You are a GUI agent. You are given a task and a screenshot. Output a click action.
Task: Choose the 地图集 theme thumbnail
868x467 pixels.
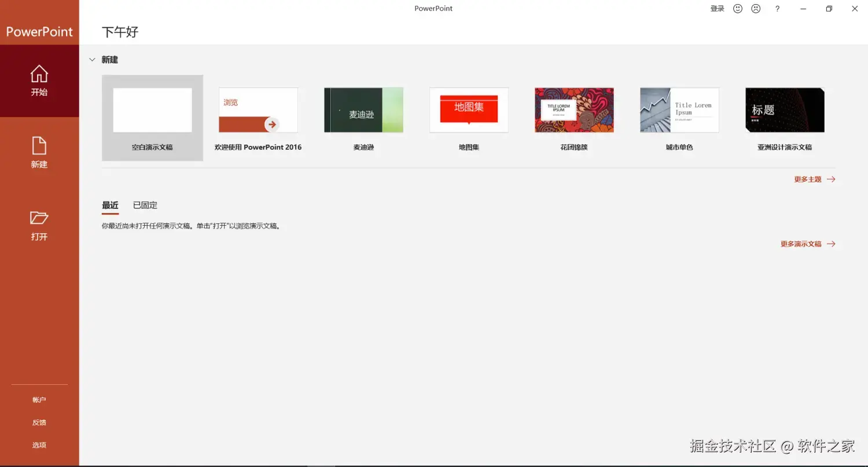(469, 110)
